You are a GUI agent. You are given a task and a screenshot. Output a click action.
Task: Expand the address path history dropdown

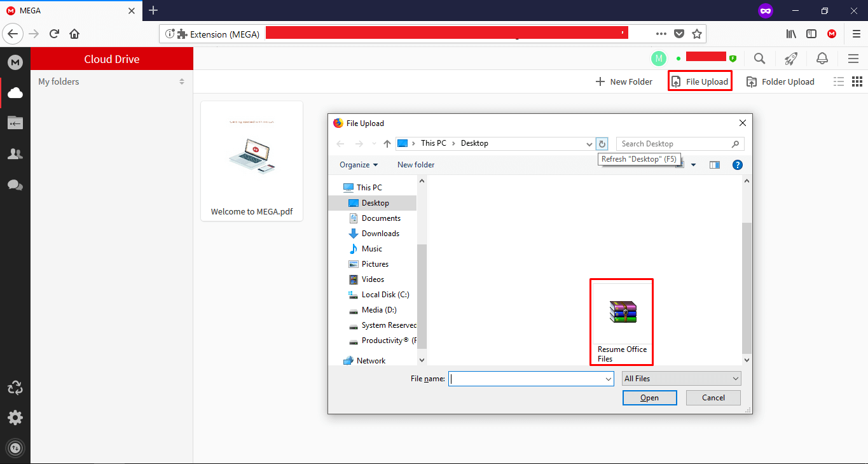[x=589, y=144]
